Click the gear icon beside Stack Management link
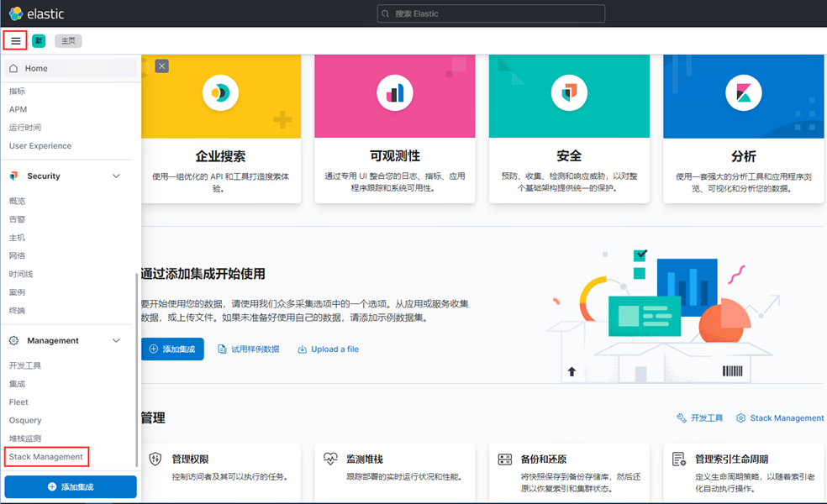The image size is (827, 504). (x=741, y=418)
